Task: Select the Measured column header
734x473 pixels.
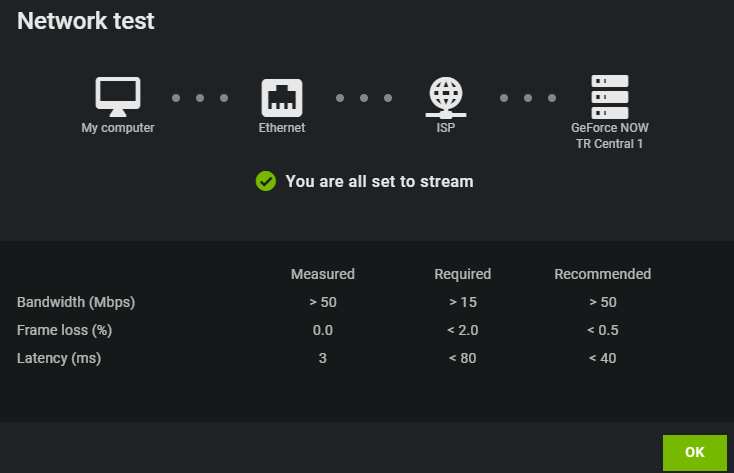Action: [322, 274]
